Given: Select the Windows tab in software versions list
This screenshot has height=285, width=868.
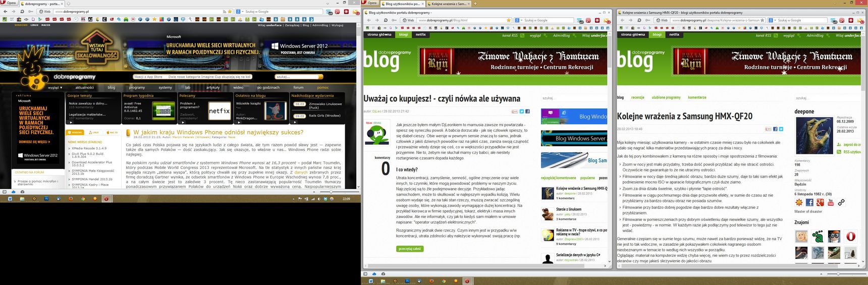Looking at the screenshot, I should tap(76, 132).
